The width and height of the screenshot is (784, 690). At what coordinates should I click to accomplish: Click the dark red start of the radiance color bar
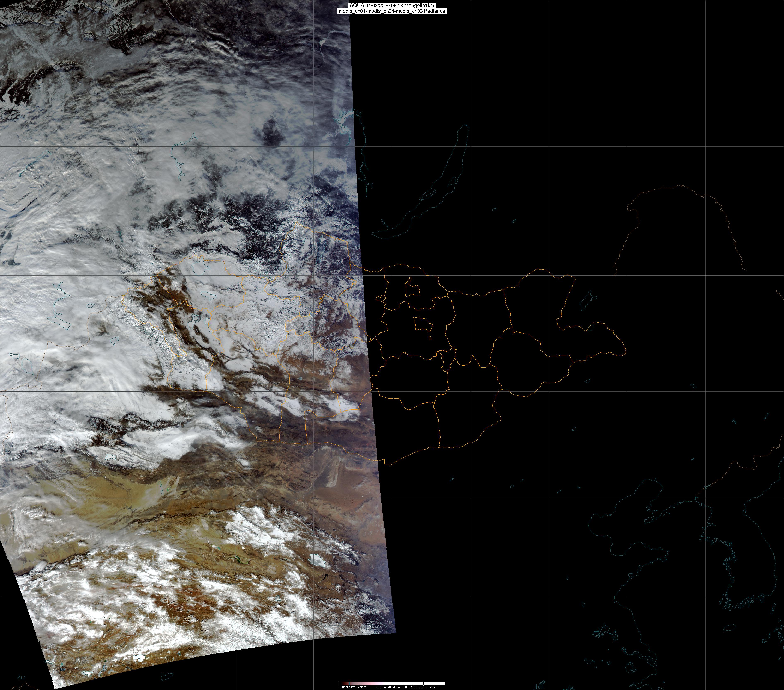coord(345,683)
